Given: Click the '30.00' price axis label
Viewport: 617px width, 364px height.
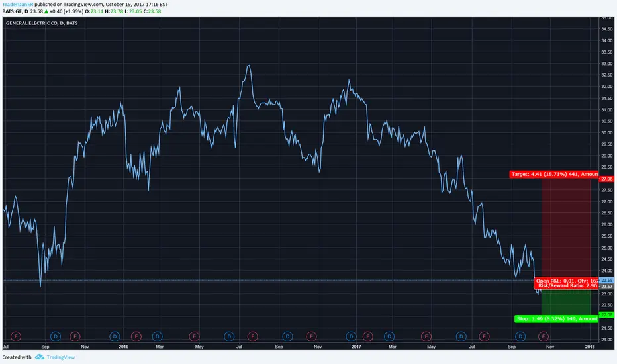Looking at the screenshot, I should point(606,132).
